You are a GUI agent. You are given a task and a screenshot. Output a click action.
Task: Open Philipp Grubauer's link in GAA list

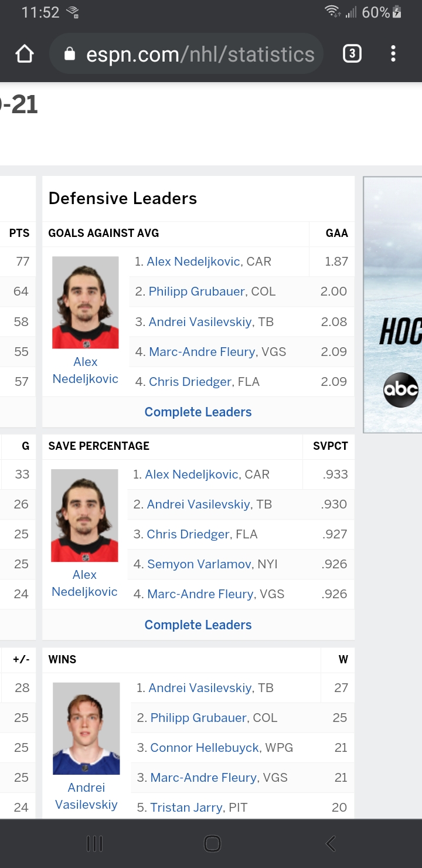tap(196, 291)
